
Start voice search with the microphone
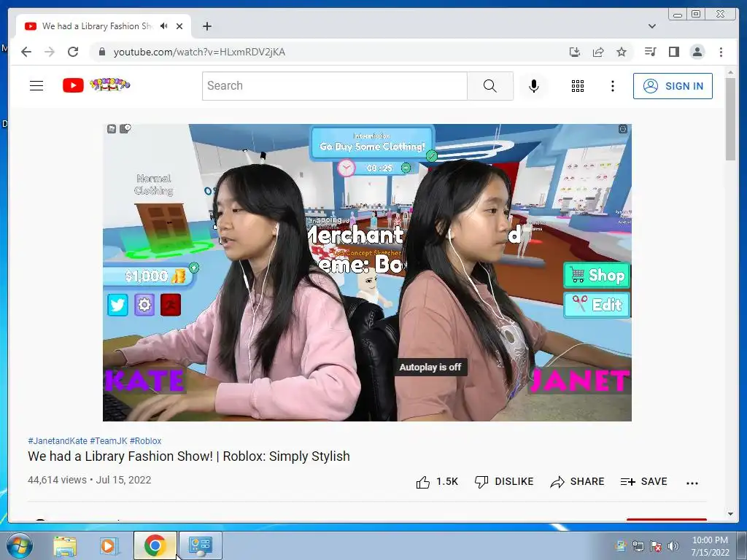point(534,86)
